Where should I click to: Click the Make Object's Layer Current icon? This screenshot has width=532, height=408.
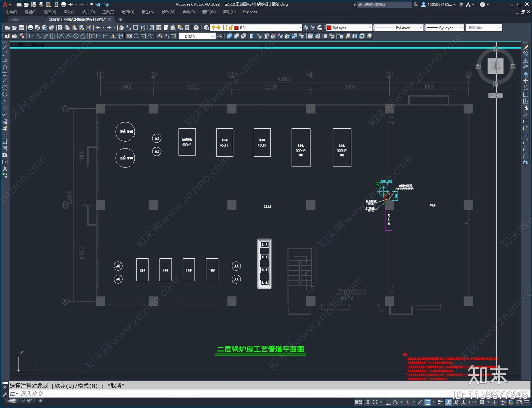tap(305, 28)
